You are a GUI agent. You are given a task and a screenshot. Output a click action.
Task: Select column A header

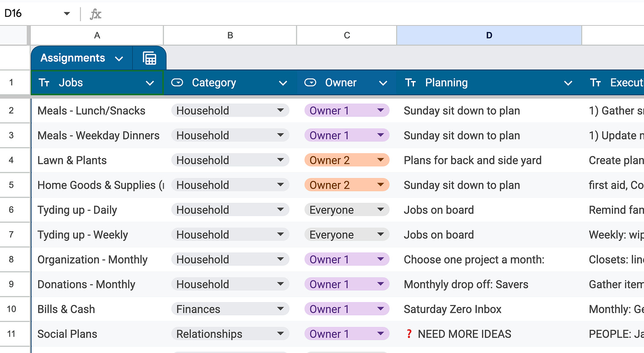coord(97,35)
